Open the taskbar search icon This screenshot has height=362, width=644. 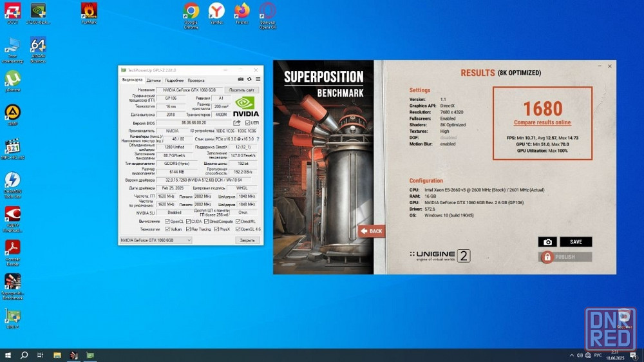click(x=24, y=356)
